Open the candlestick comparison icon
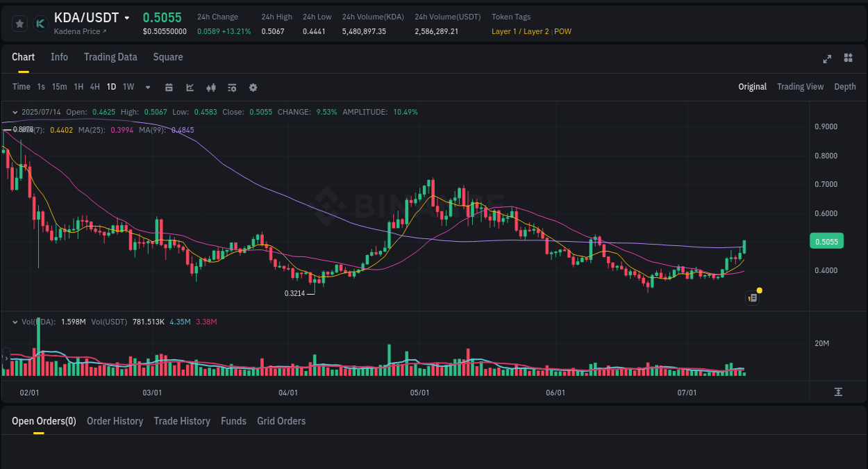The image size is (868, 469). (211, 87)
